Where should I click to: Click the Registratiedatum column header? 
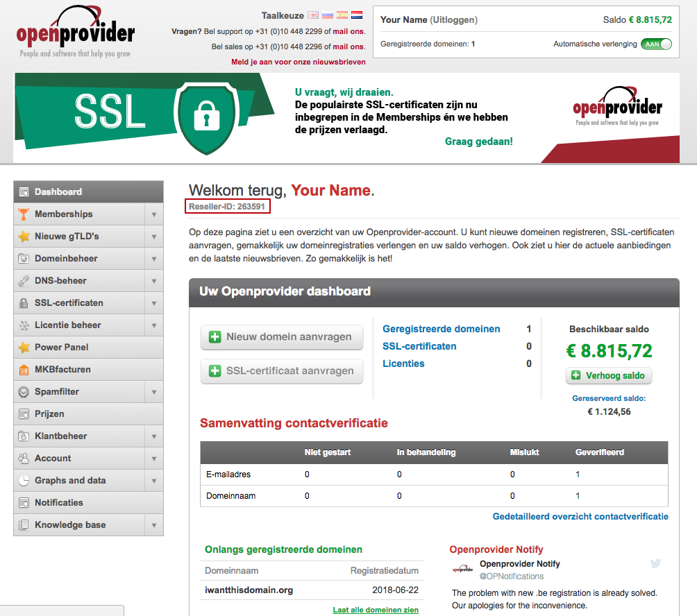[385, 571]
